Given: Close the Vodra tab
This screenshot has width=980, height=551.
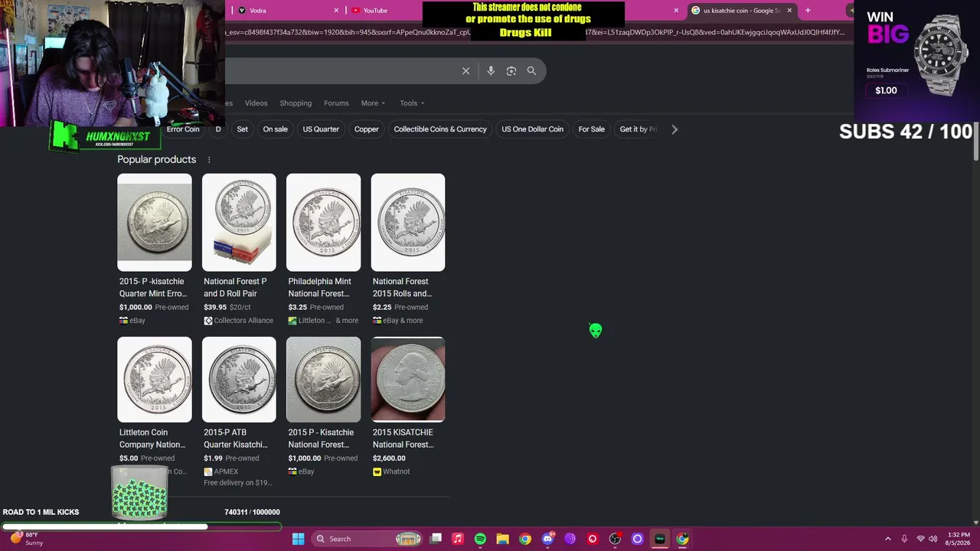Looking at the screenshot, I should [336, 11].
